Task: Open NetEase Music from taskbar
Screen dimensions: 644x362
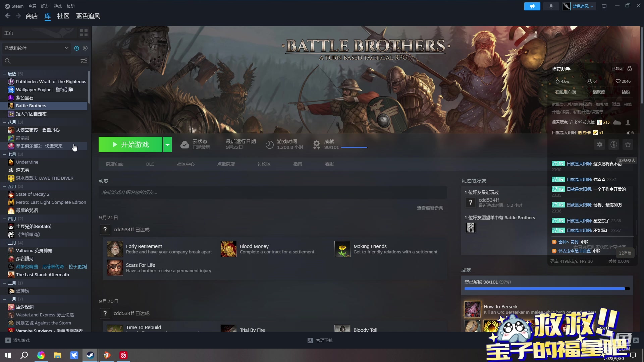Action: pos(123,355)
